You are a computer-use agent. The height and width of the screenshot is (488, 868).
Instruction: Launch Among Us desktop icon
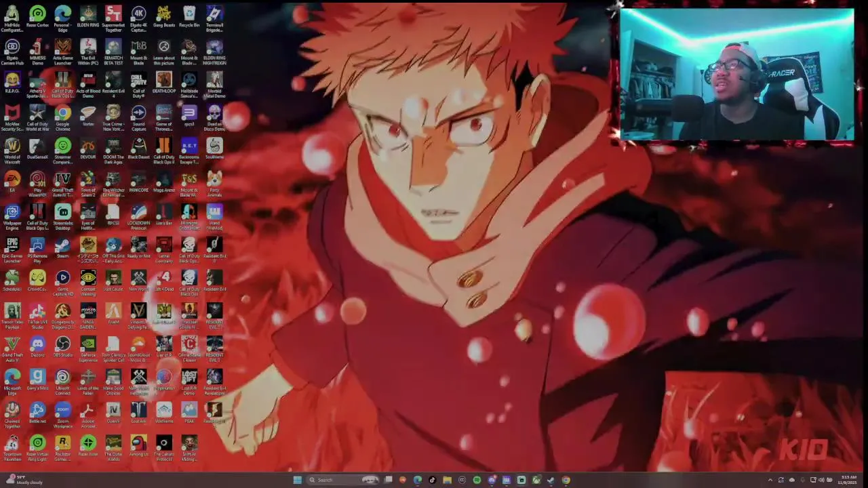139,447
